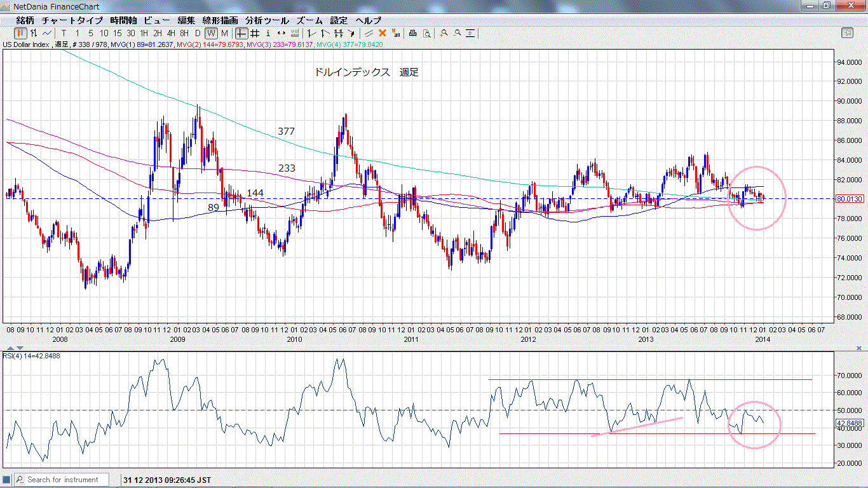The image size is (868, 488).
Task: Open the 設定 menu
Action: [339, 20]
